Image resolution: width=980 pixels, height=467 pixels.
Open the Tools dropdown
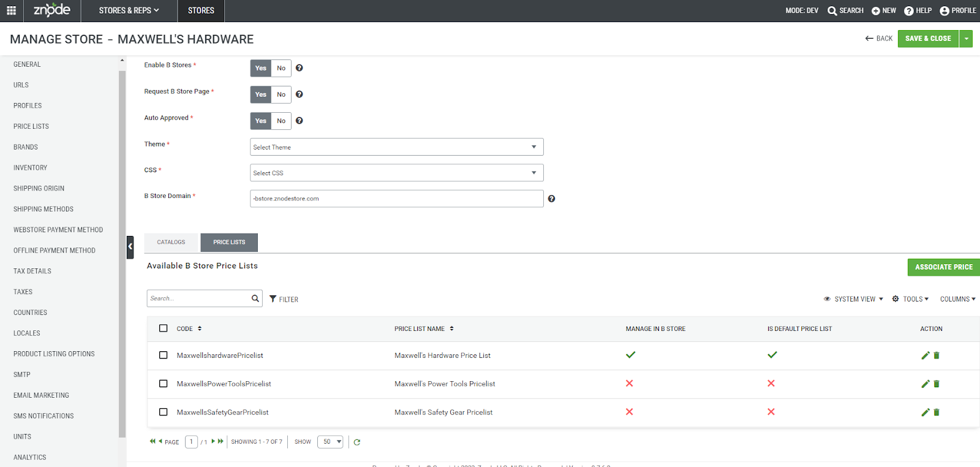[910, 299]
